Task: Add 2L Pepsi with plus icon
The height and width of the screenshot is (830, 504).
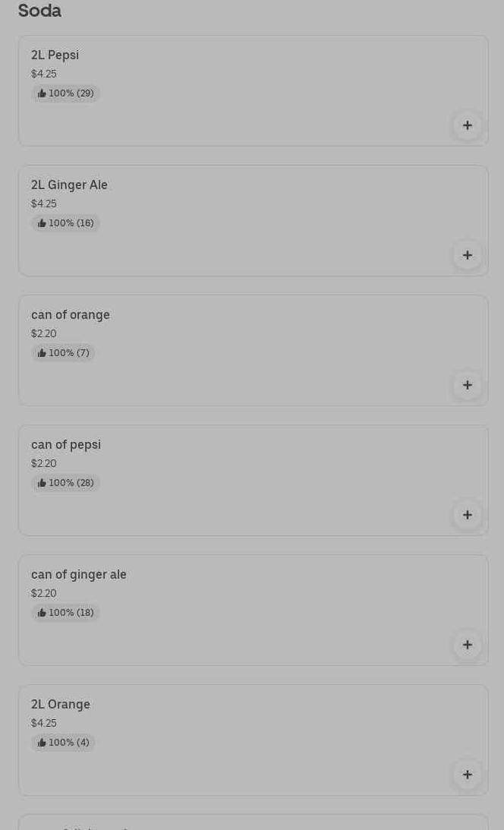Action: (x=468, y=125)
